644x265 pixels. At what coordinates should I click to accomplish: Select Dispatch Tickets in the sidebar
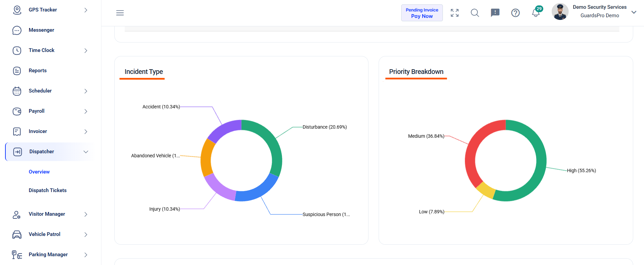click(48, 190)
